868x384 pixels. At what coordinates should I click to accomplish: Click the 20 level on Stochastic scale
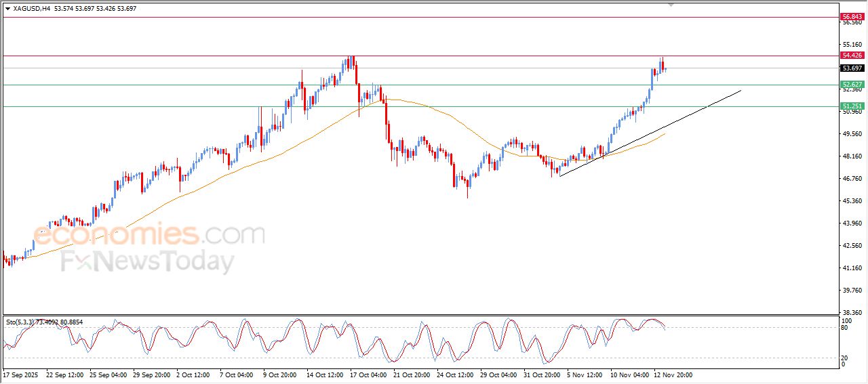point(845,358)
